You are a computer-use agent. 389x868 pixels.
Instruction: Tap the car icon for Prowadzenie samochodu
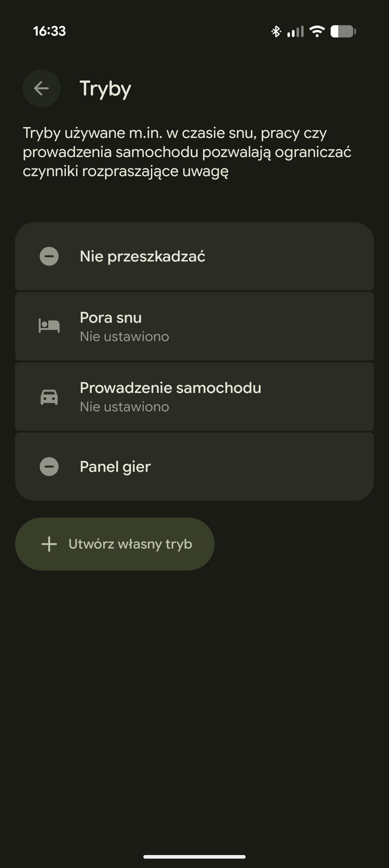coord(49,397)
